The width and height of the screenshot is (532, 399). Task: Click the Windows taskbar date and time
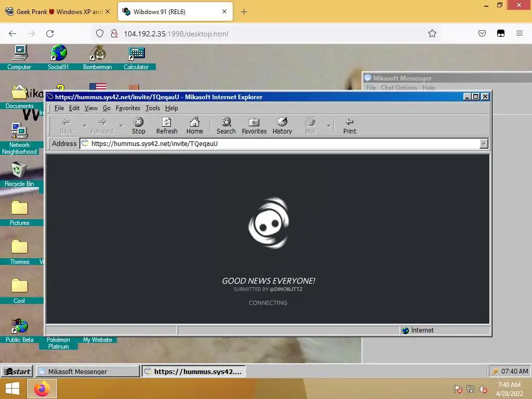pos(509,389)
